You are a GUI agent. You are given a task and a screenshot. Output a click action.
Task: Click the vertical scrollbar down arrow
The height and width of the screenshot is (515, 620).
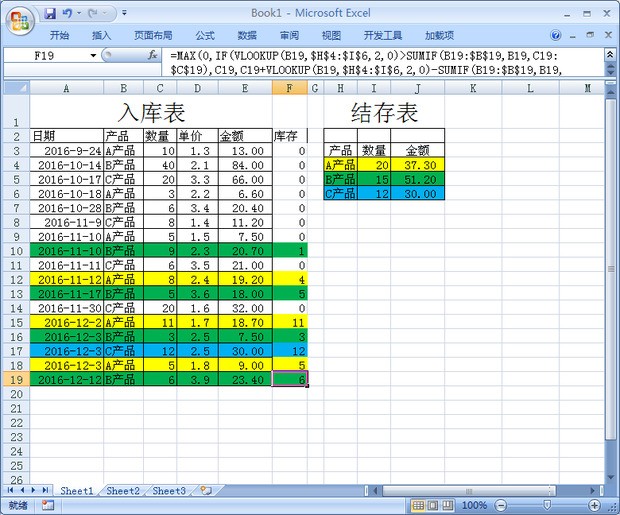click(610, 477)
